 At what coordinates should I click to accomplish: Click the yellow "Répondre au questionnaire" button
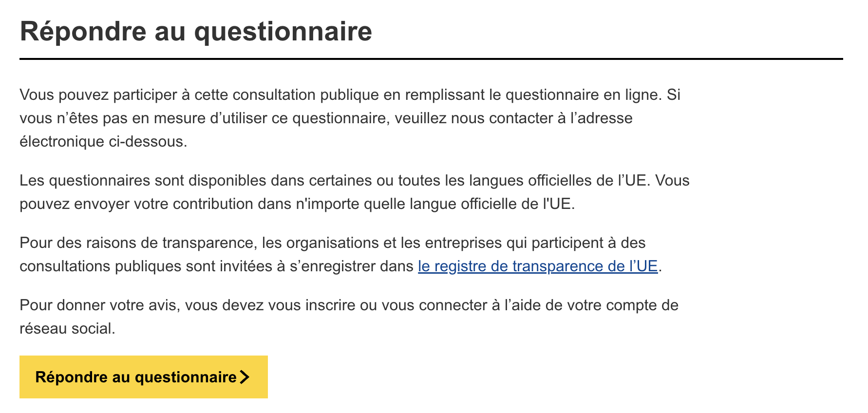pos(144,377)
